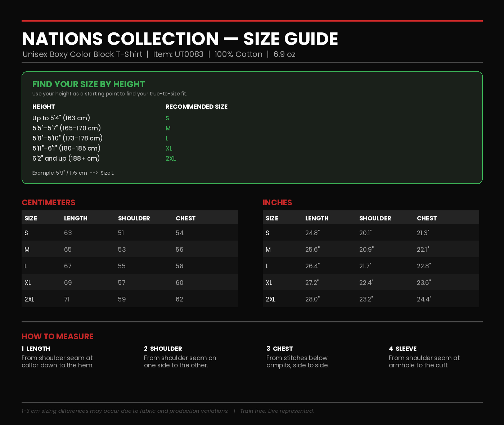Click inches chest value '21.3"'
504x425 pixels.
pos(423,233)
